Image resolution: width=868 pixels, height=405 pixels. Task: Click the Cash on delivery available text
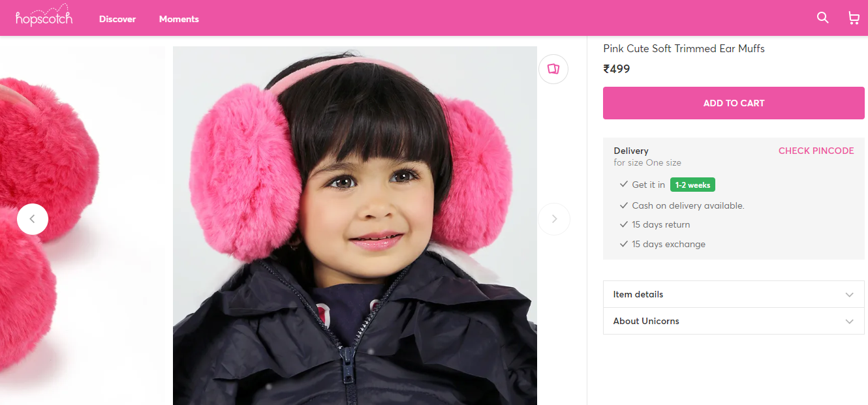pyautogui.click(x=688, y=205)
